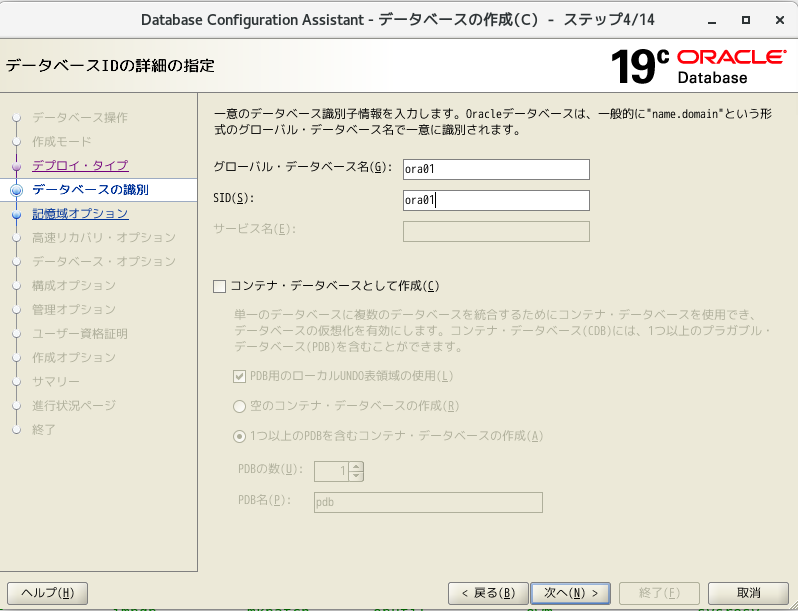Click the サービス名(E) label
This screenshot has width=798, height=611.
(254, 229)
